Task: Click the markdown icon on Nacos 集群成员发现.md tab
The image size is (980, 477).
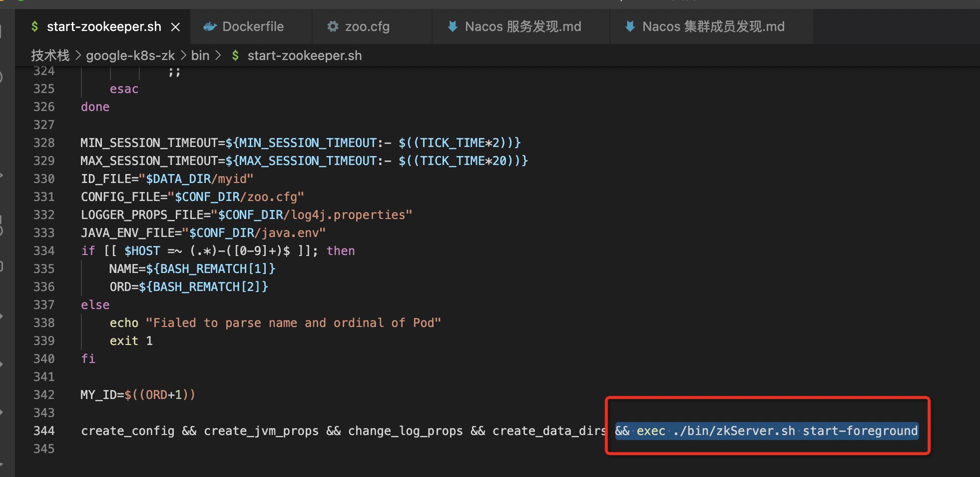Action: [x=630, y=26]
